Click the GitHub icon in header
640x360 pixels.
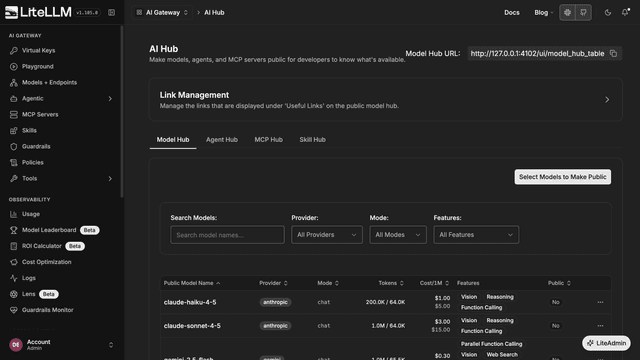click(583, 13)
